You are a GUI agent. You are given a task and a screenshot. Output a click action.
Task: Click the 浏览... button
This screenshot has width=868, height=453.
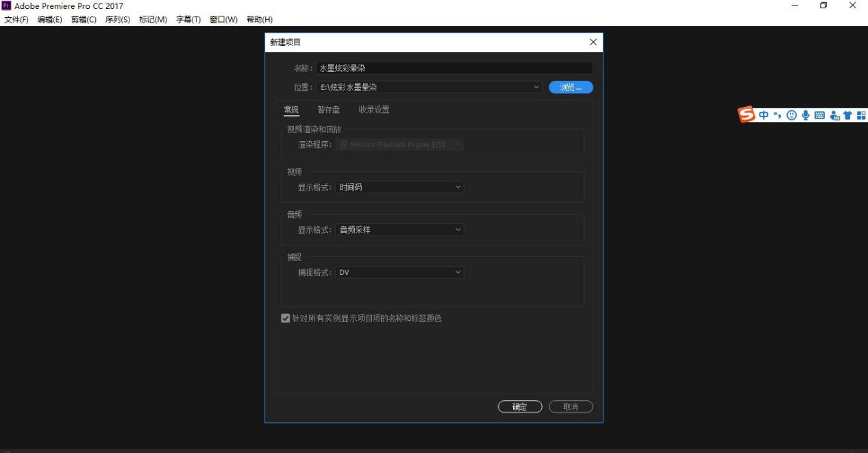click(x=571, y=88)
